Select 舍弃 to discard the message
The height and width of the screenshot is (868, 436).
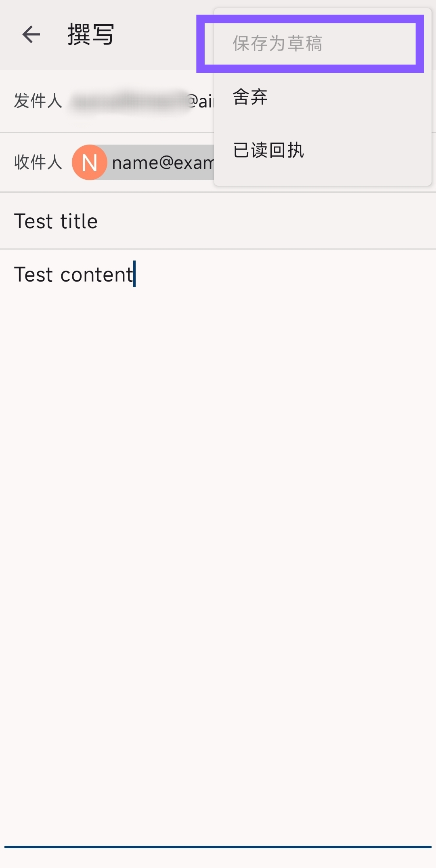pos(250,97)
